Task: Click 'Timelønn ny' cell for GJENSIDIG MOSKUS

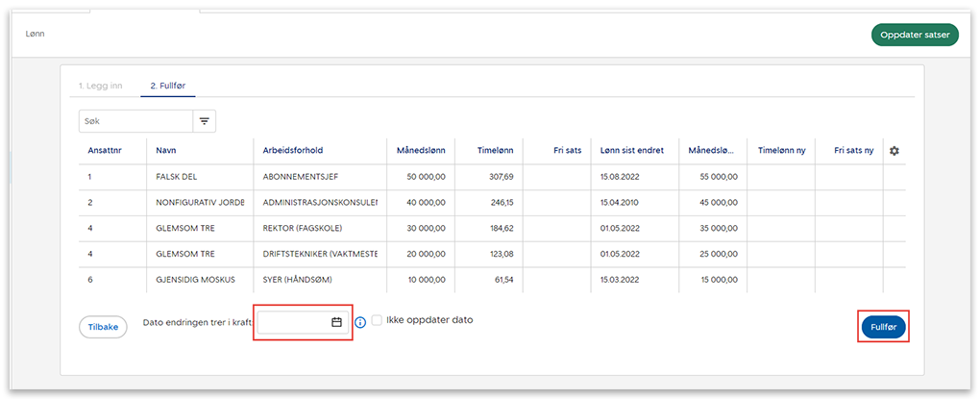Action: (780, 280)
